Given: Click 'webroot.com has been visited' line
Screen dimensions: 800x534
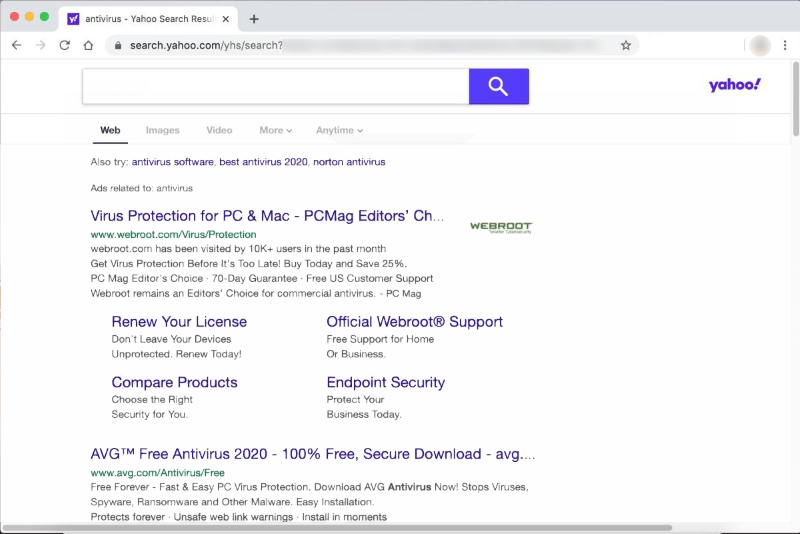Looking at the screenshot, I should 238,249.
